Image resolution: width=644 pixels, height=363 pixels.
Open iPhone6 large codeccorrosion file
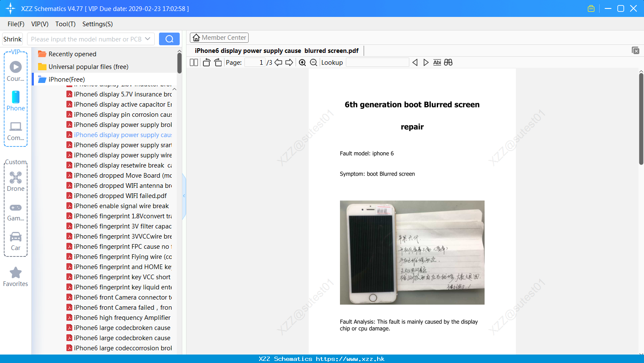pos(119,348)
